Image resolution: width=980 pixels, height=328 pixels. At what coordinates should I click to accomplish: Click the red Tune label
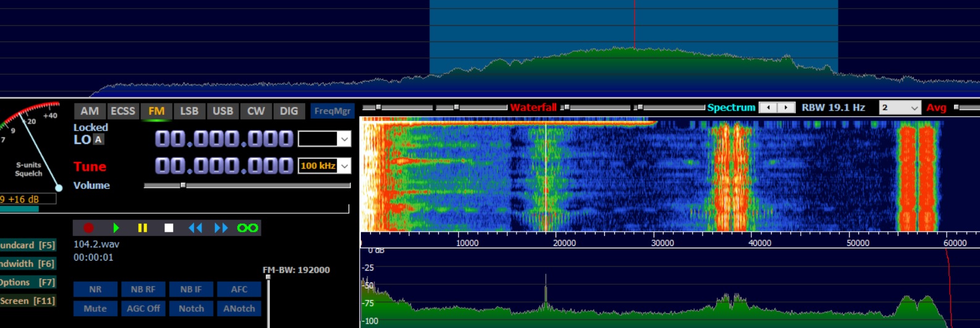pyautogui.click(x=90, y=167)
